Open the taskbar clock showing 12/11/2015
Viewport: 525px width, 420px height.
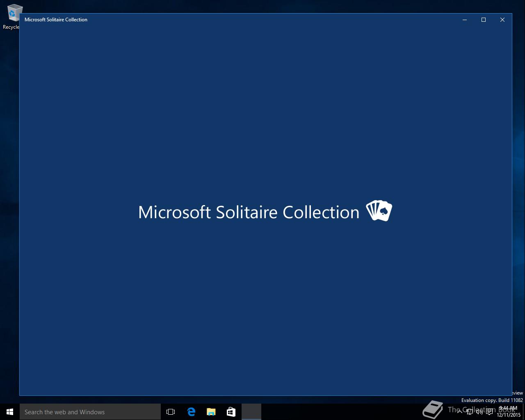(509, 412)
